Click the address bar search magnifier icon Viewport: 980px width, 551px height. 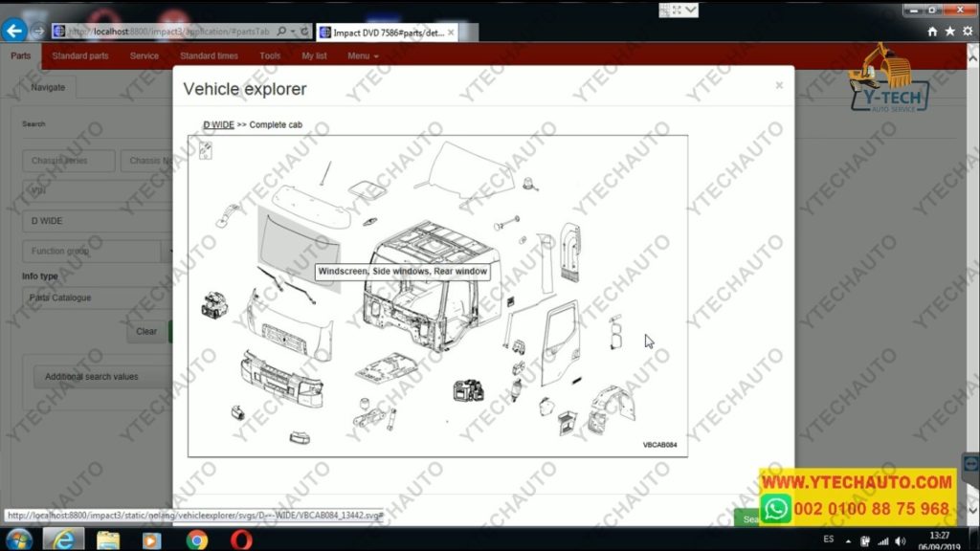coord(281,32)
